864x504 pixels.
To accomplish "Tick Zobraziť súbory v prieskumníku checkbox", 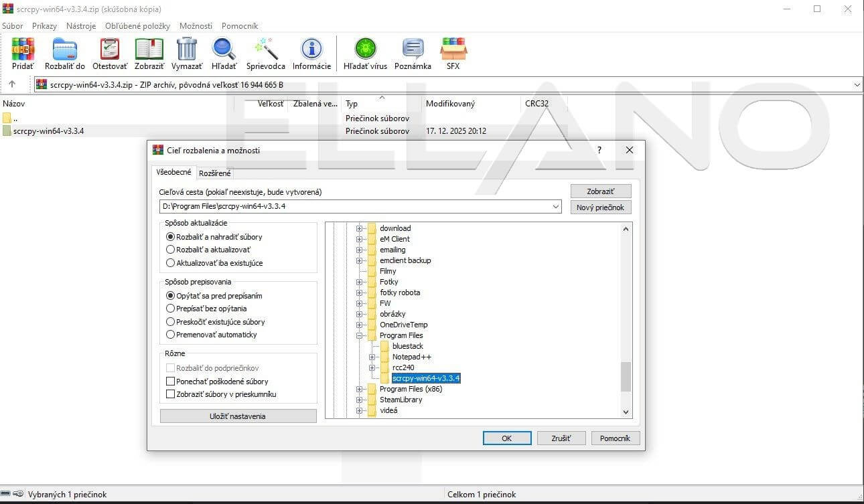I will 170,394.
